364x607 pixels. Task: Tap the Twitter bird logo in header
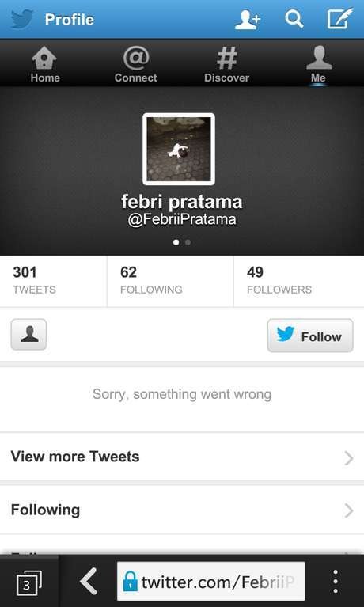(x=22, y=19)
